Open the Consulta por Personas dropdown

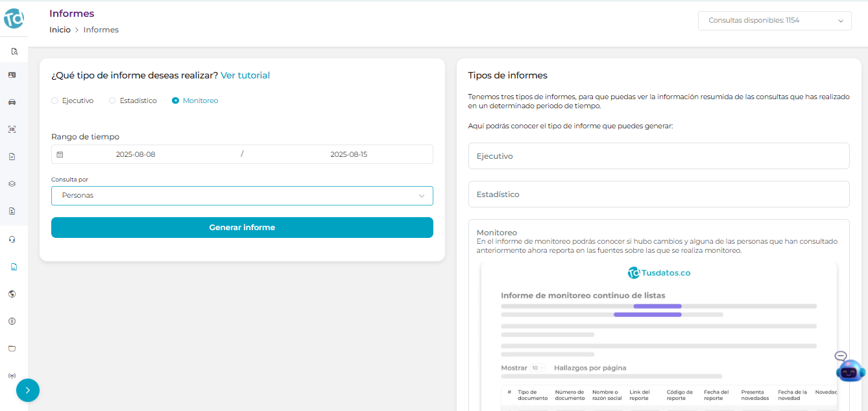pos(242,196)
